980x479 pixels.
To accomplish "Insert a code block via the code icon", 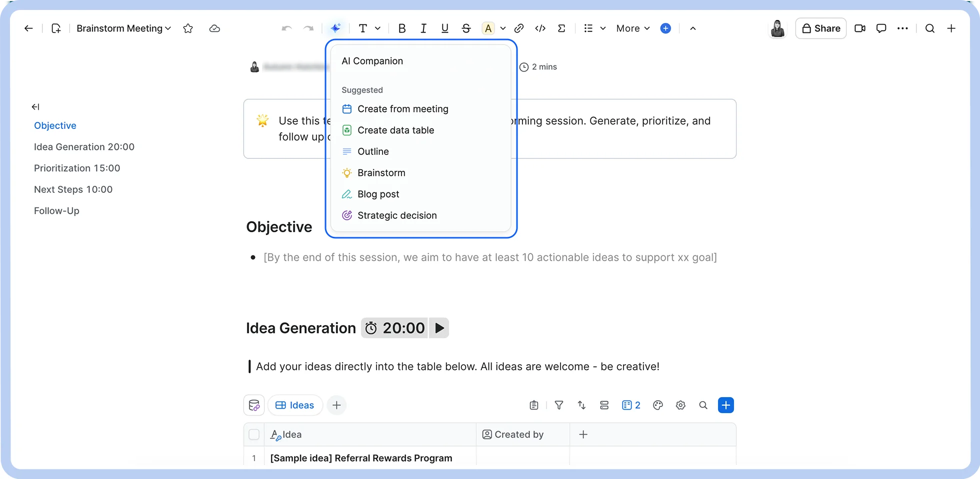I will point(540,28).
